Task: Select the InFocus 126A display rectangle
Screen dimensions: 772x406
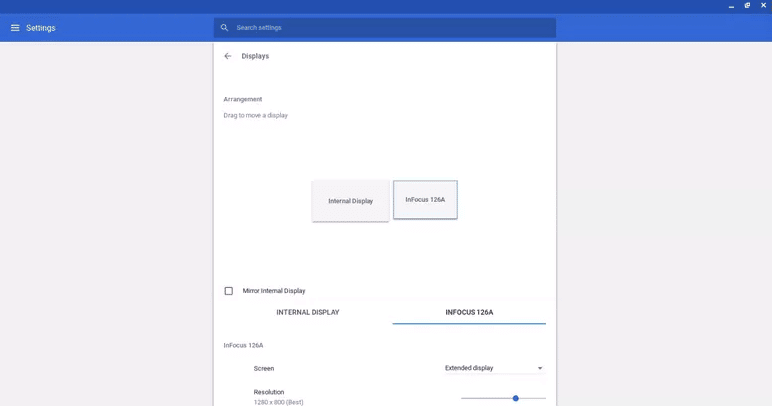Action: click(425, 199)
